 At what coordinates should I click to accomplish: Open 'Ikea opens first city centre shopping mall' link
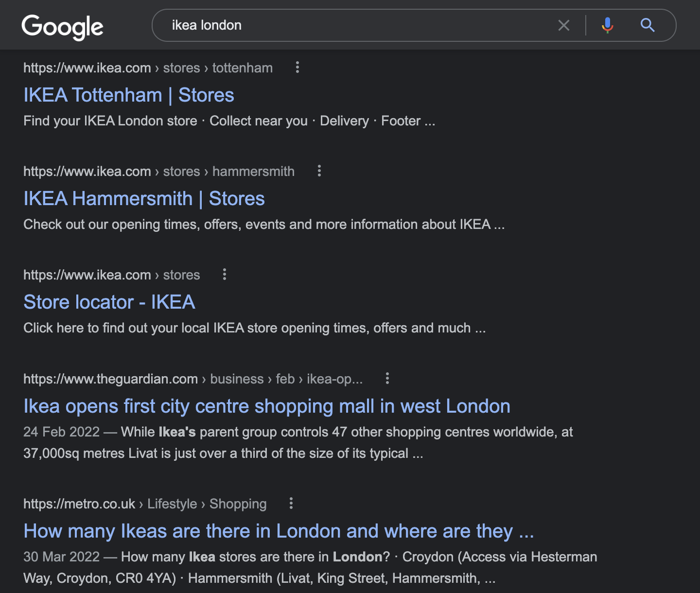coord(267,406)
